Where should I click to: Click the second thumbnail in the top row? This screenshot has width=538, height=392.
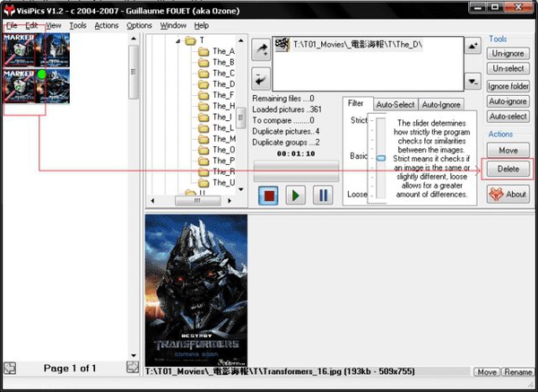(54, 49)
